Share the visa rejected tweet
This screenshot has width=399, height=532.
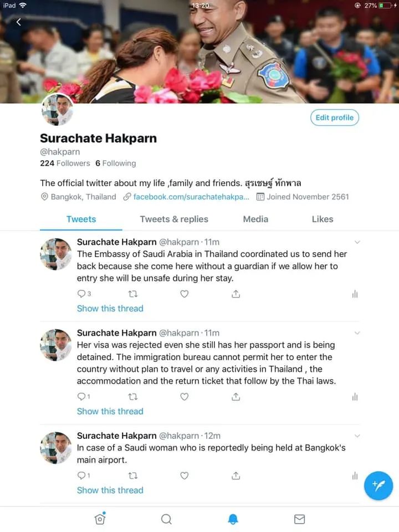[236, 396]
